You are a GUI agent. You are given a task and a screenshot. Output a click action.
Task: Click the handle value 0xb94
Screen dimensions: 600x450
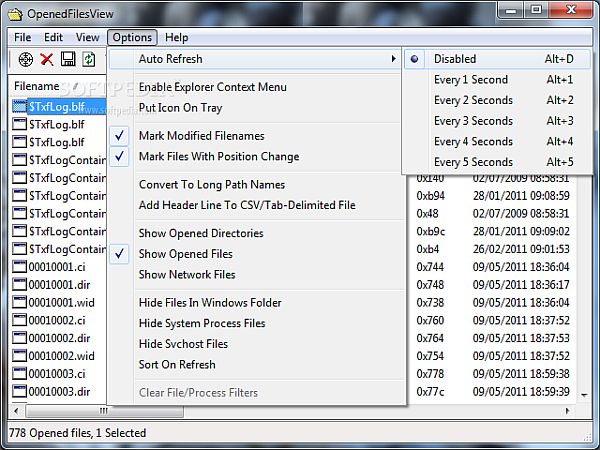[430, 196]
